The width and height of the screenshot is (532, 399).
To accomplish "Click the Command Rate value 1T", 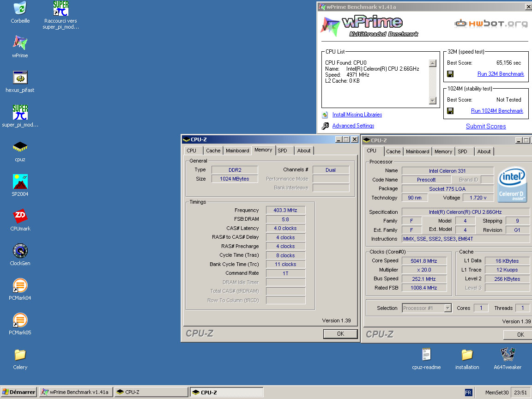I will [x=285, y=273].
